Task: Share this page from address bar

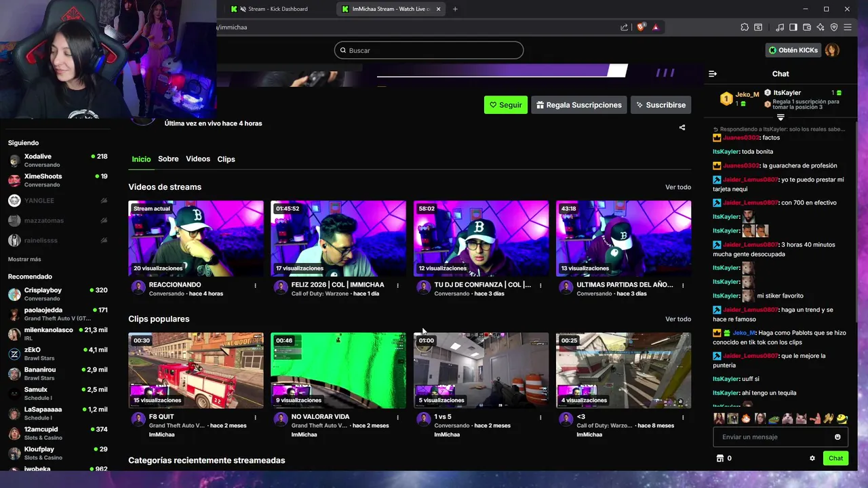Action: tap(624, 27)
